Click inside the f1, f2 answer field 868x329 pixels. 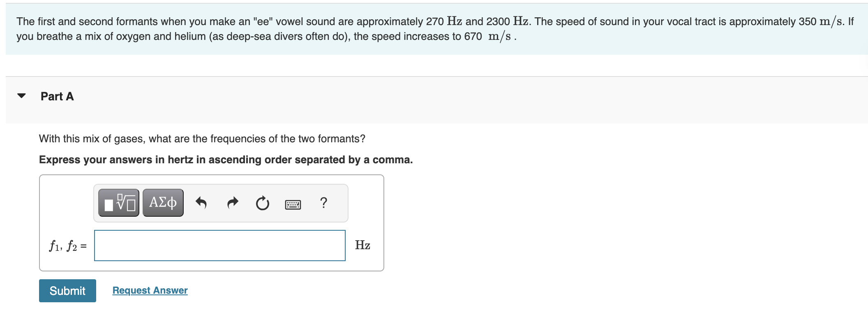tap(219, 245)
